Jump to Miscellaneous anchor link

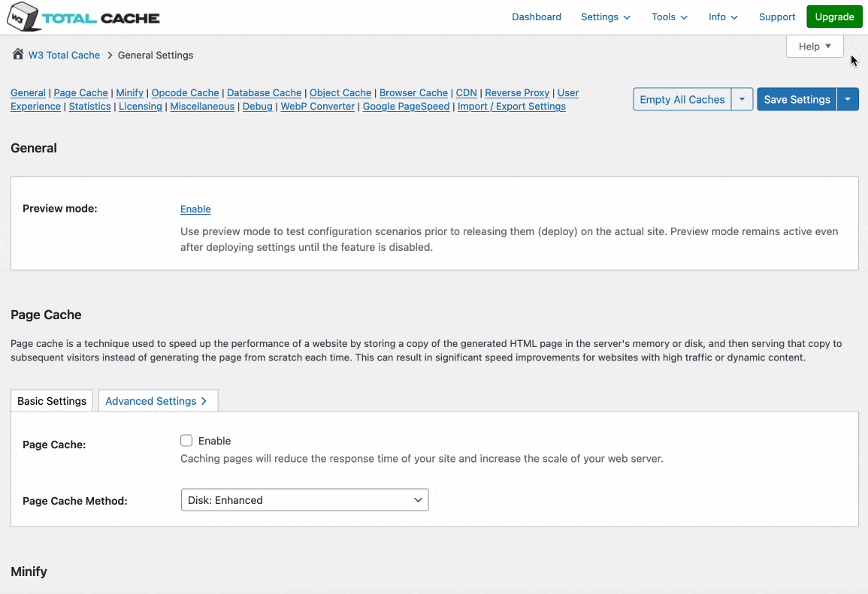click(202, 106)
